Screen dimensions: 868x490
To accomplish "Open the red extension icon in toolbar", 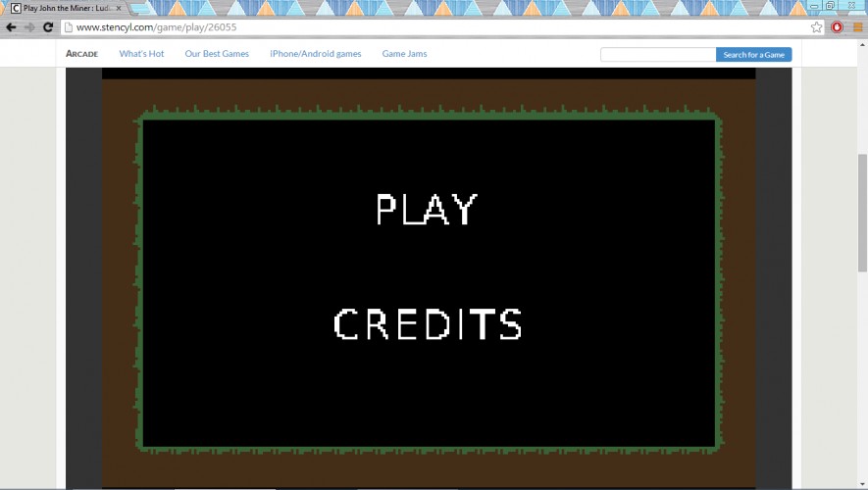I will 837,27.
